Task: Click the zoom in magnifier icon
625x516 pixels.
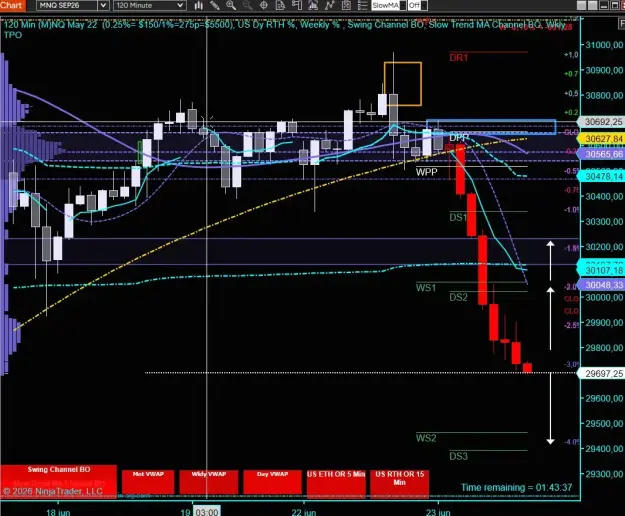Action: (x=231, y=5)
